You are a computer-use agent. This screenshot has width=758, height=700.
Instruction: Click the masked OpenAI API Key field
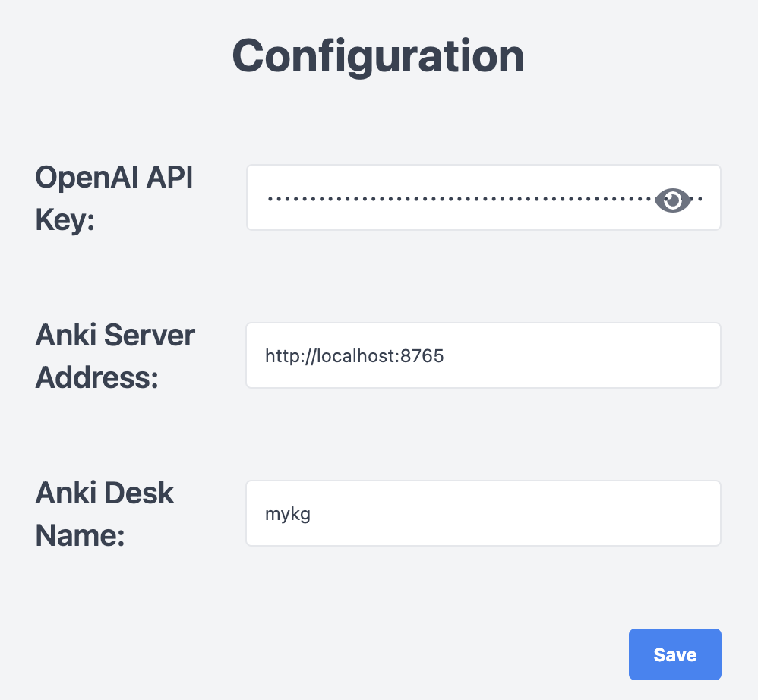point(456,199)
